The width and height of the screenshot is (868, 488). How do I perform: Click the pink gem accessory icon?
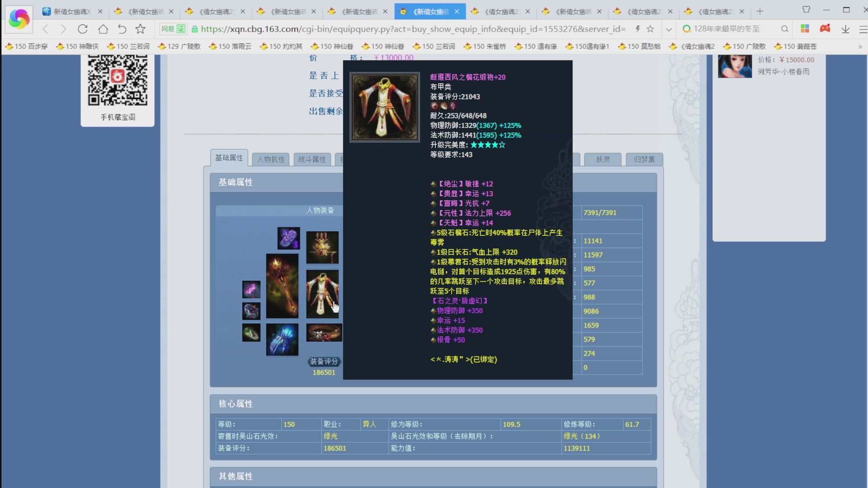click(251, 290)
